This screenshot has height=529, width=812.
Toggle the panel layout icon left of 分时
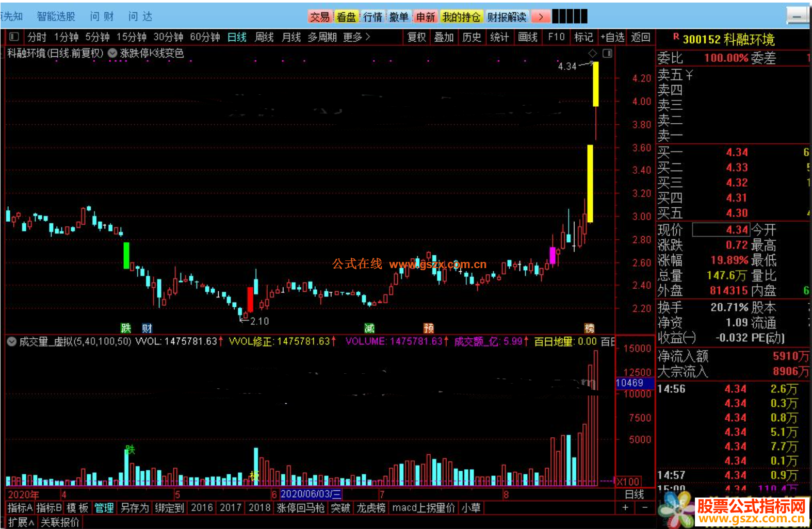point(14,37)
